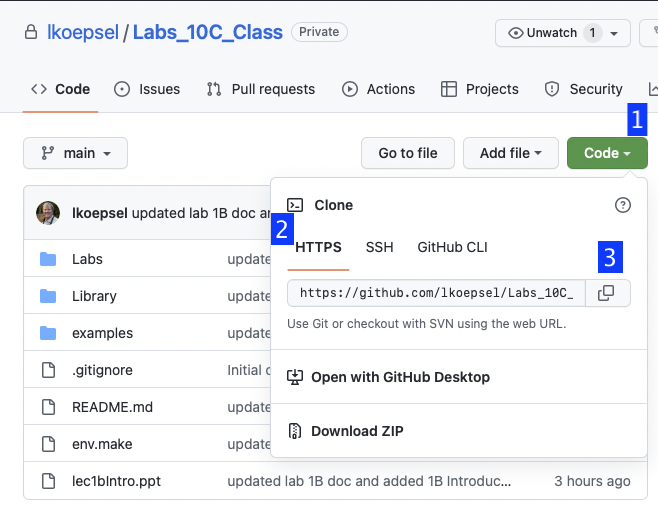Select the HTTPS clone tab

[x=318, y=247]
